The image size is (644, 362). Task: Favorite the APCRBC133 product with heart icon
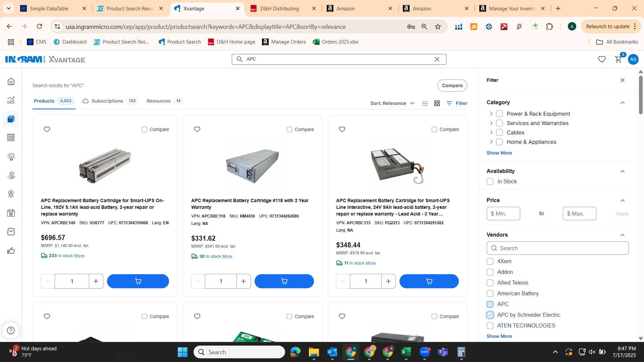[x=342, y=129]
